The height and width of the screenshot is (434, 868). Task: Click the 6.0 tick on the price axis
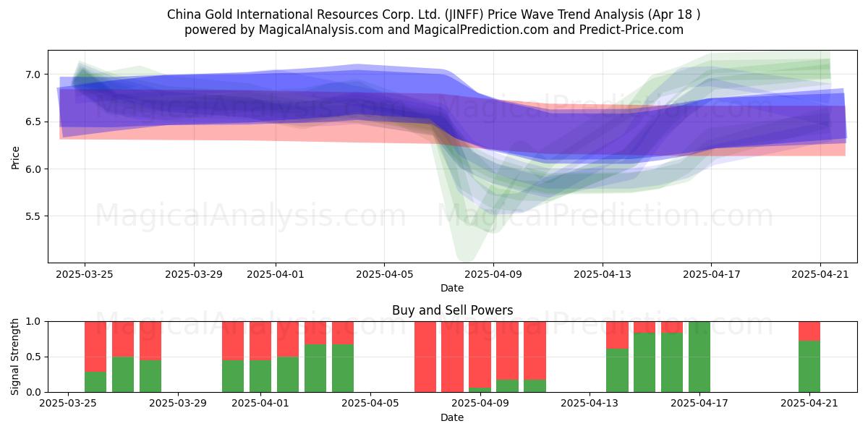33,169
